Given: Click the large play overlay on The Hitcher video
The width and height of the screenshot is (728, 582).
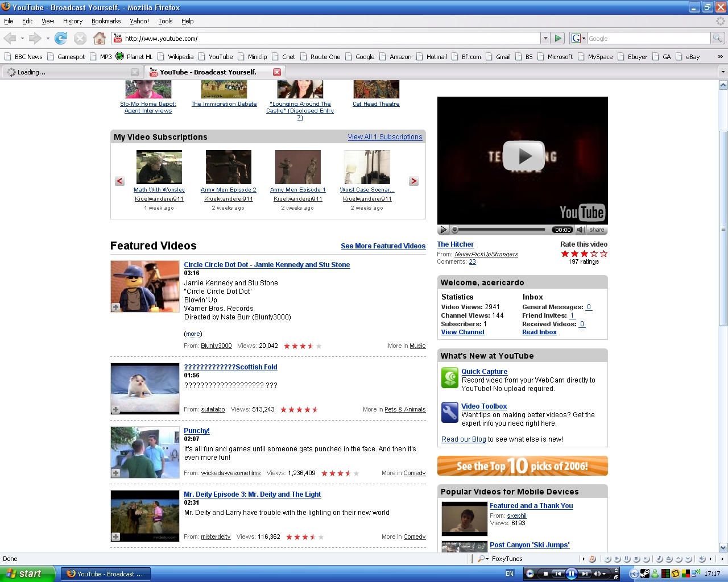Looking at the screenshot, I should [x=524, y=155].
